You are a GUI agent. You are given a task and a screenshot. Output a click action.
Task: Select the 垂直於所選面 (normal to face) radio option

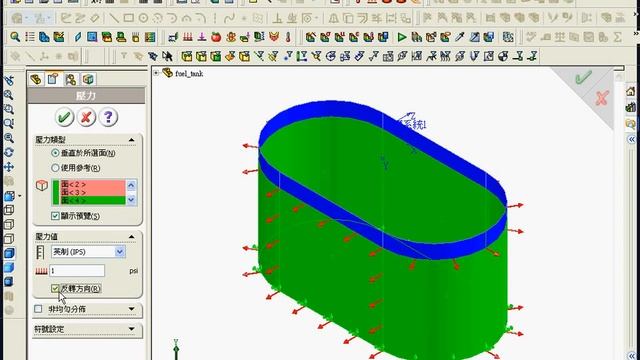click(x=55, y=153)
